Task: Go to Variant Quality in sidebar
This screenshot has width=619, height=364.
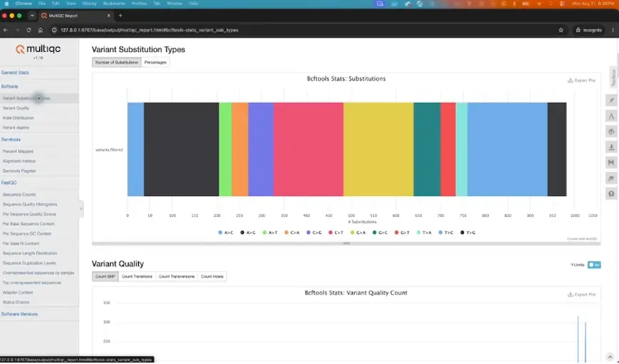Action: click(x=16, y=108)
